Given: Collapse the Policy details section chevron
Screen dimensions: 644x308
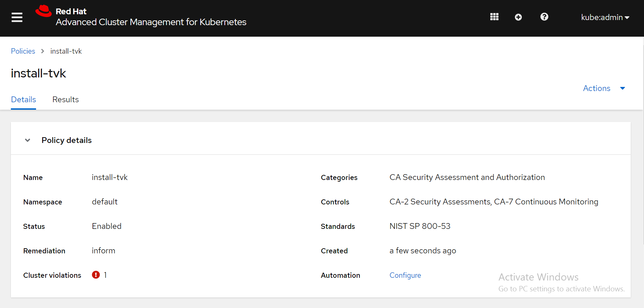Looking at the screenshot, I should [x=28, y=140].
